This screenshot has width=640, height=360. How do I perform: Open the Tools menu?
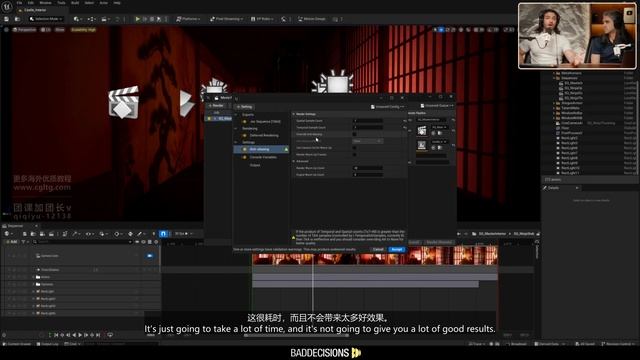61,3
